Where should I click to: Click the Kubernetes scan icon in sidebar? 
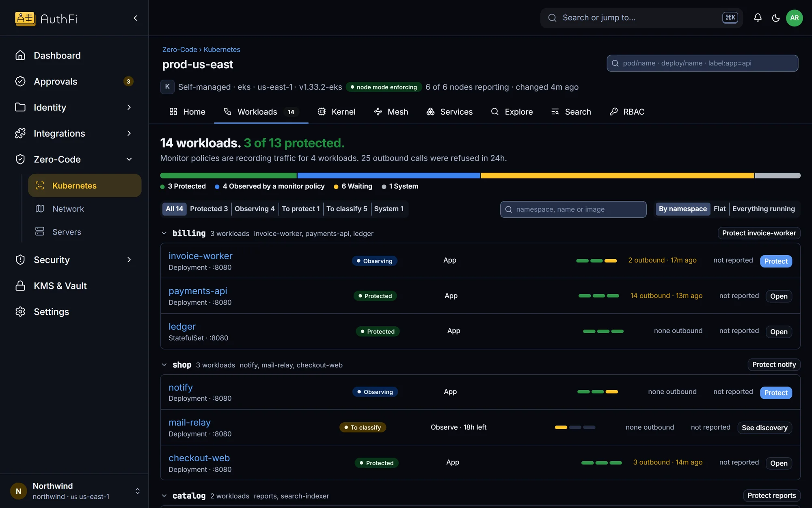[x=40, y=185]
